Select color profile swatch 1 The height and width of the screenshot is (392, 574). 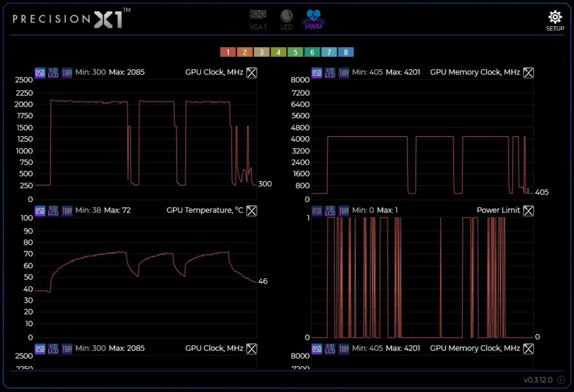[x=228, y=52]
